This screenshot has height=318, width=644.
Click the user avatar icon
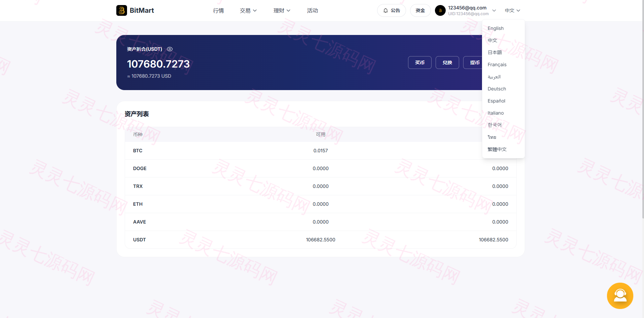[440, 10]
